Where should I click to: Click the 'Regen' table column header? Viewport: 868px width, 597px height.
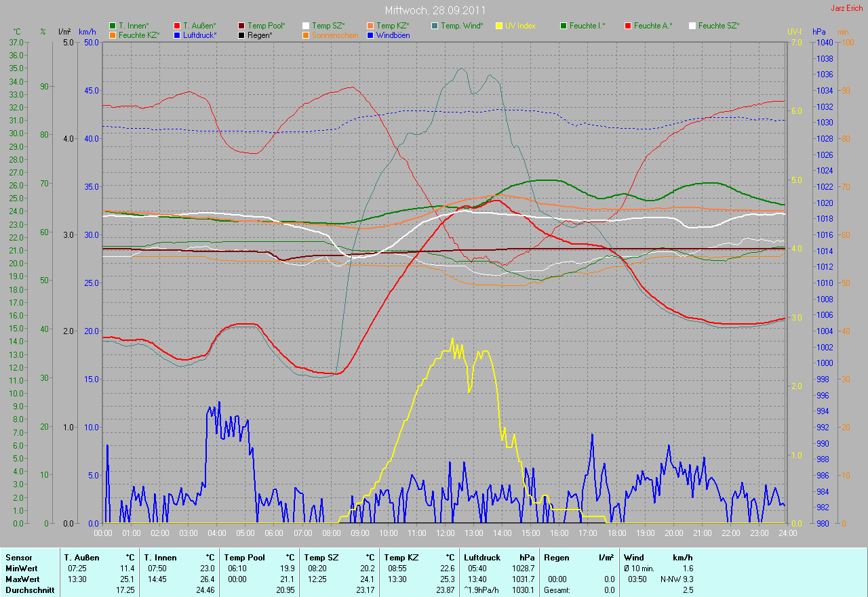point(556,558)
